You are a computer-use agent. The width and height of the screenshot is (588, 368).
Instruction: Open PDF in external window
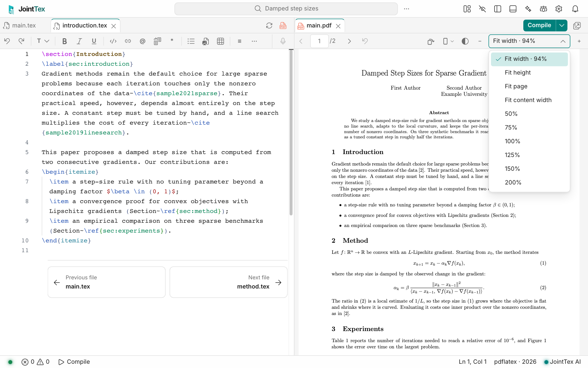577,26
